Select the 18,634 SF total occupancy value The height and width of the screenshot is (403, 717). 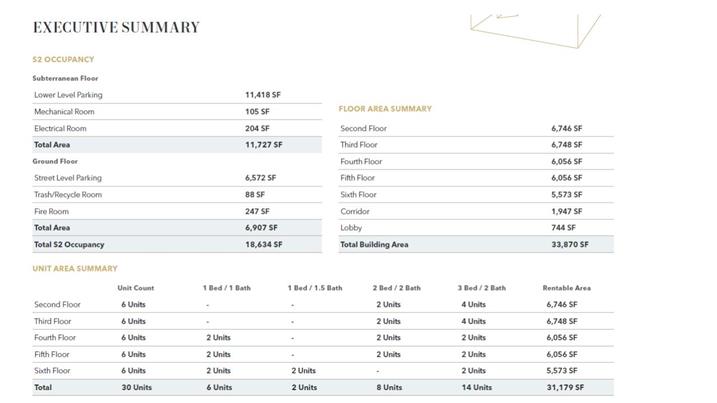[264, 244]
